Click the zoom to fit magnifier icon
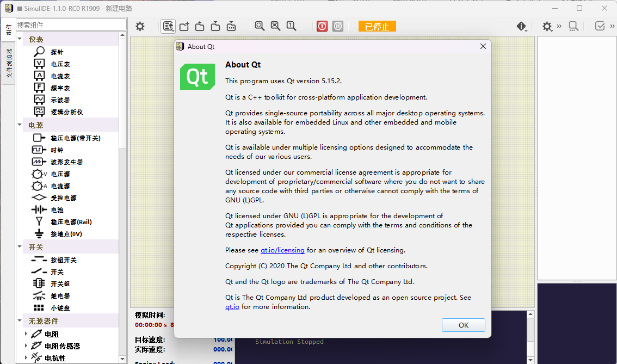Viewport: 617px width, 364px height. pos(260,26)
